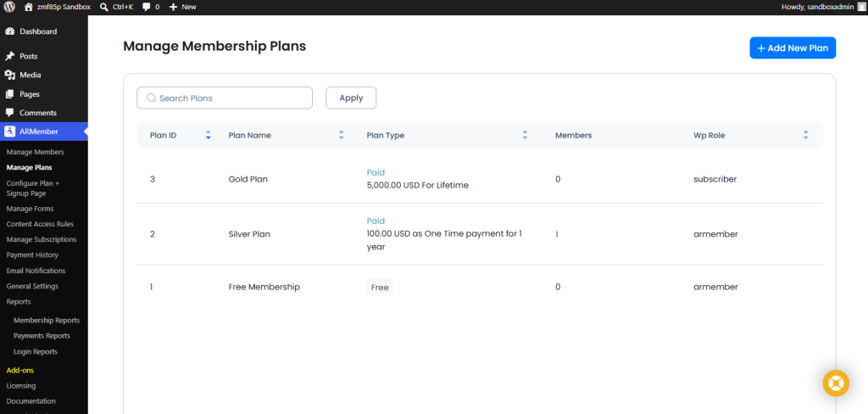Click the Free Membership name

click(264, 287)
